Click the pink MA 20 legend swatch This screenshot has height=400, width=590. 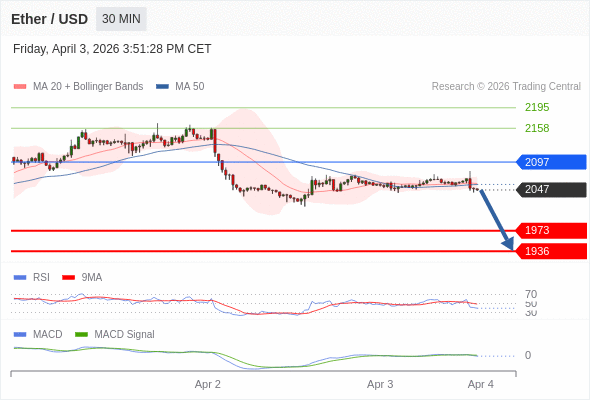coord(20,87)
